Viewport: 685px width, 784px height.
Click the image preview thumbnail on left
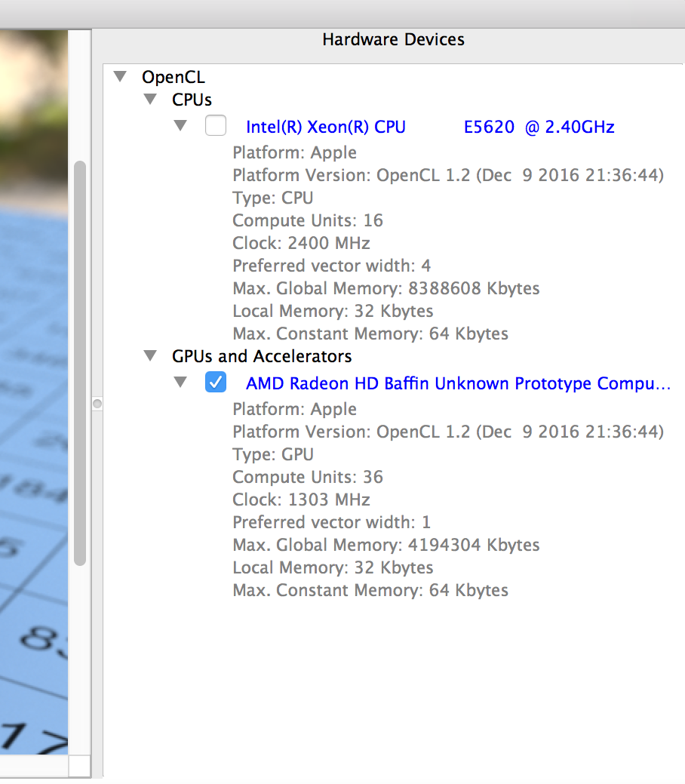click(x=34, y=392)
